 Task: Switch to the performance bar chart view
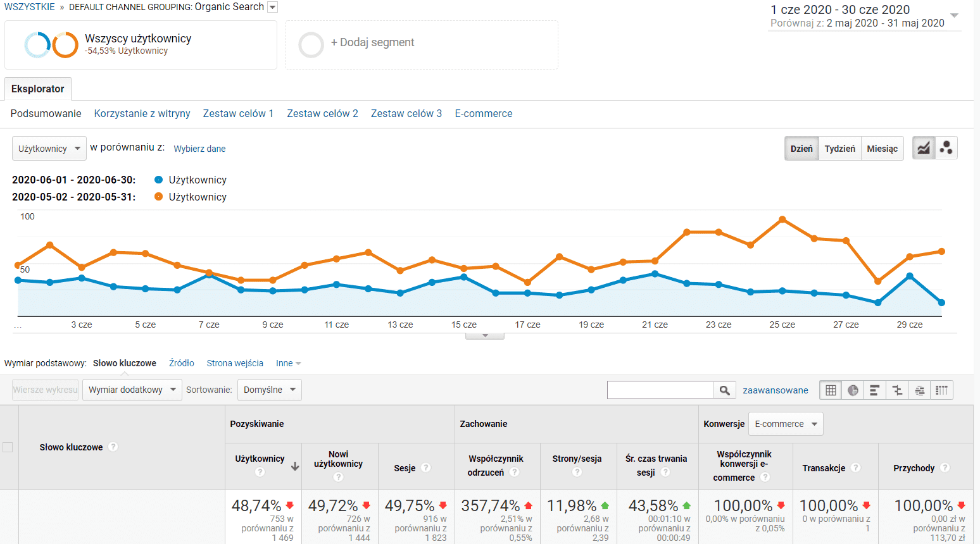[874, 390]
